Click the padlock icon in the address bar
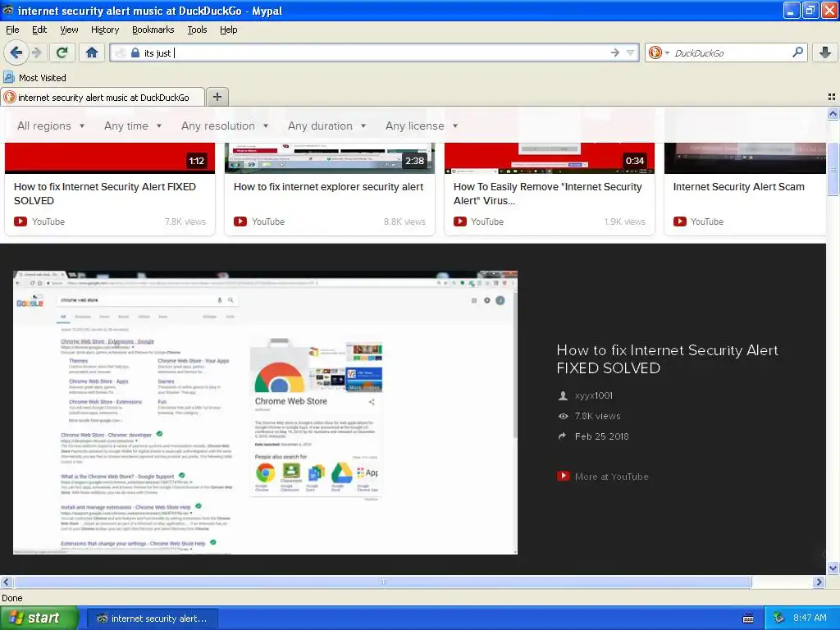This screenshot has width=840, height=630. click(135, 52)
